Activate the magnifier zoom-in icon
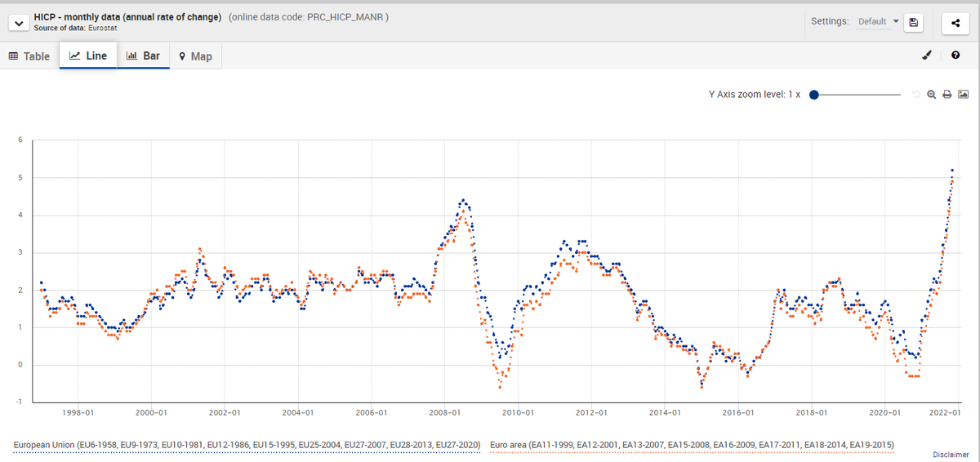980x462 pixels. coord(932,95)
